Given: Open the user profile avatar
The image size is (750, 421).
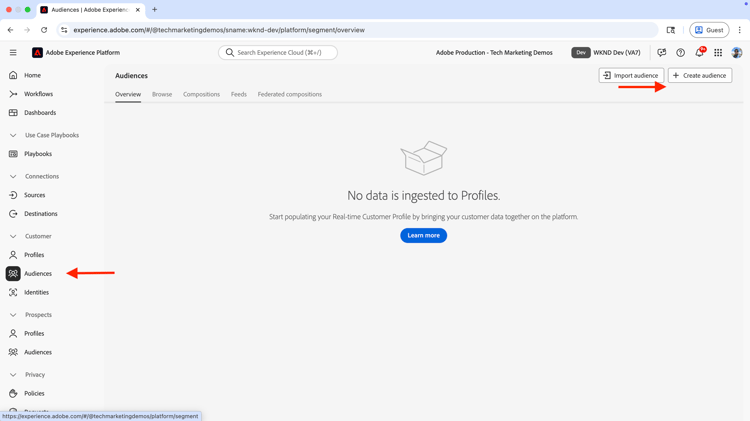Looking at the screenshot, I should [737, 53].
